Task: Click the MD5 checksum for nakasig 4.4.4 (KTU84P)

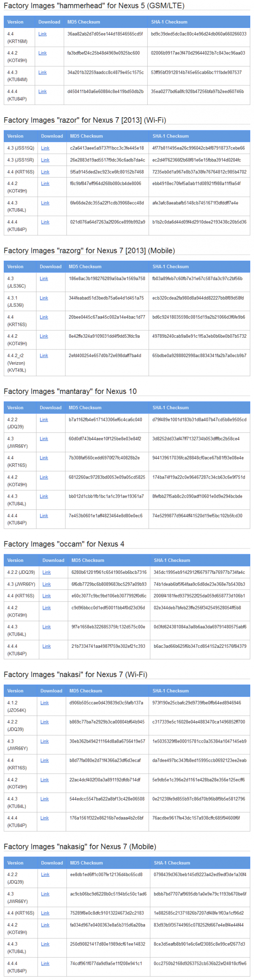Action: pyautogui.click(x=106, y=963)
